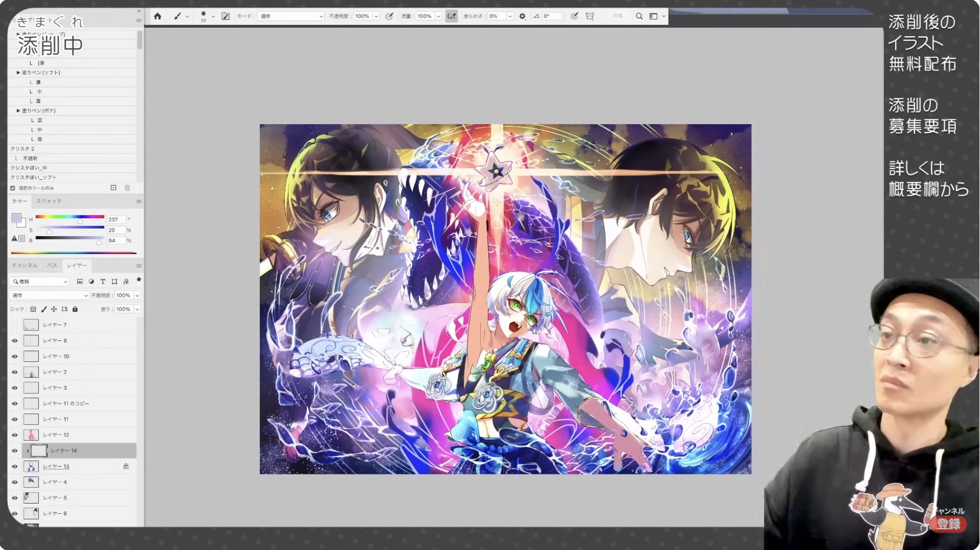Toggle the airbrush build-up icon

[451, 16]
